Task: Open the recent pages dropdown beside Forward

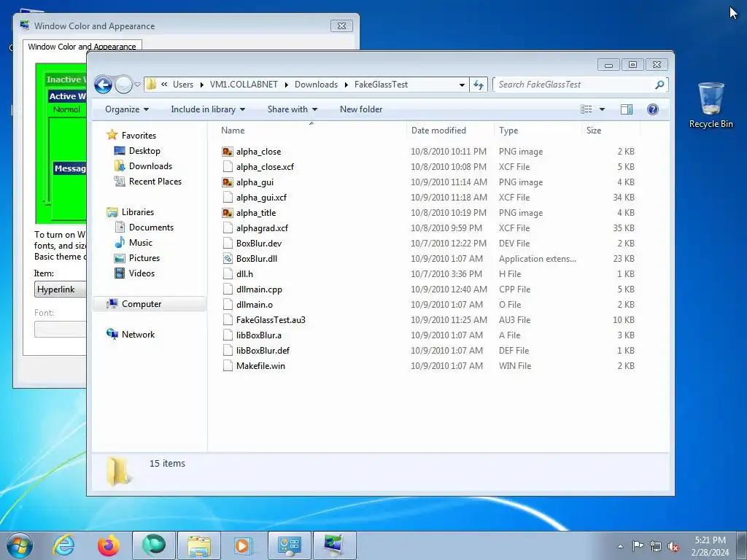Action: pyautogui.click(x=138, y=85)
